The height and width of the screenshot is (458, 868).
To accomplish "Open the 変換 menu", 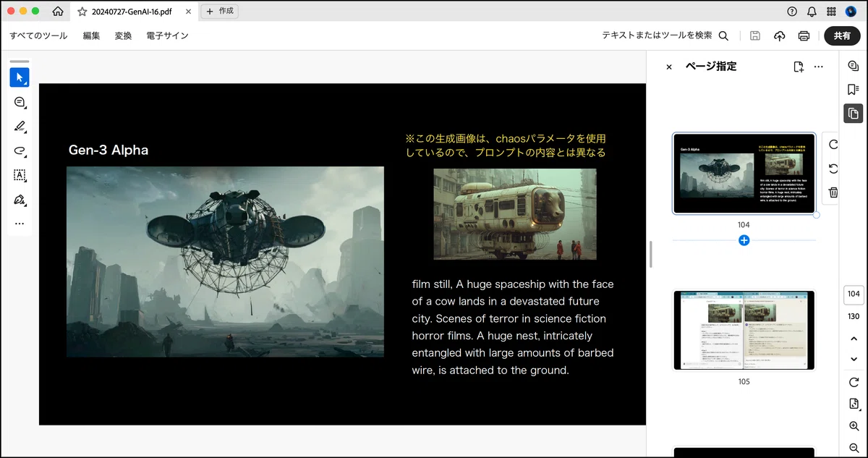I will (x=123, y=35).
